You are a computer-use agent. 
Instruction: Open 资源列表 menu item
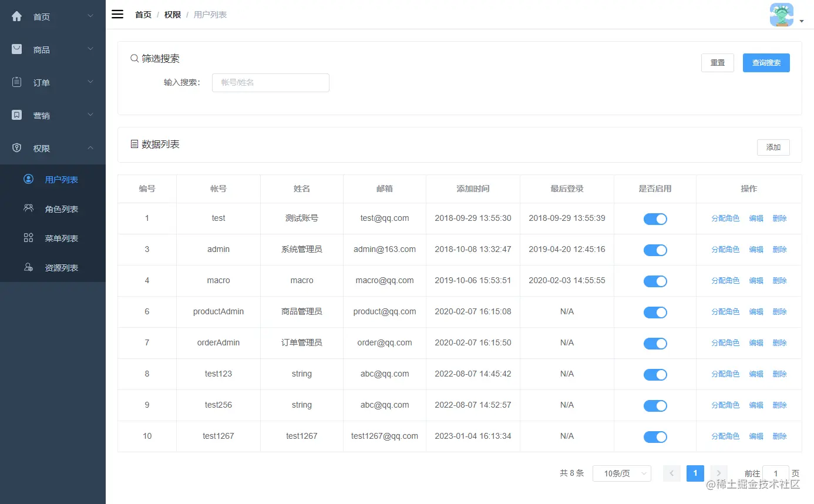coord(53,267)
